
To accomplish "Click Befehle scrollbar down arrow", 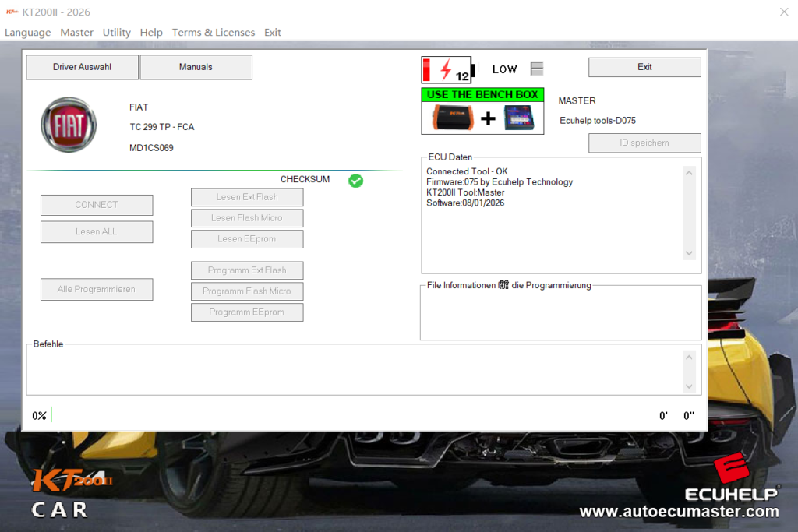I will tap(689, 386).
